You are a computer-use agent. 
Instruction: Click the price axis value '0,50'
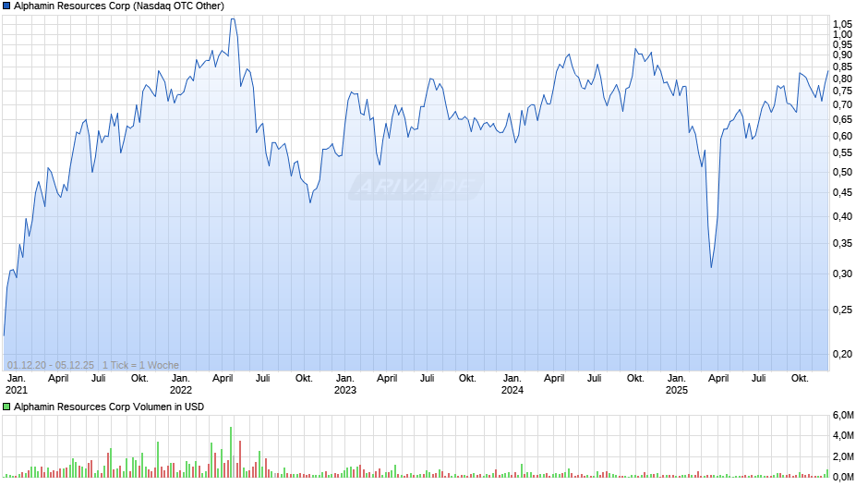842,173
